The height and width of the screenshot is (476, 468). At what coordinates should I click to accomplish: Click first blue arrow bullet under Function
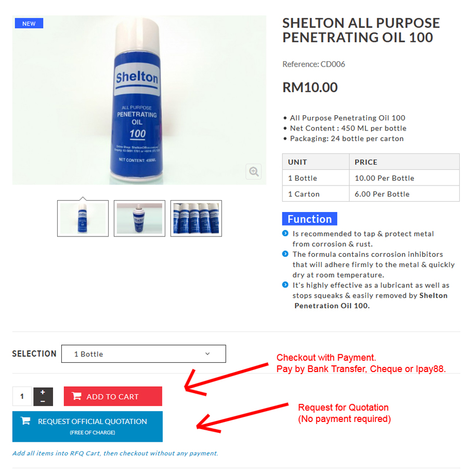pos(285,233)
